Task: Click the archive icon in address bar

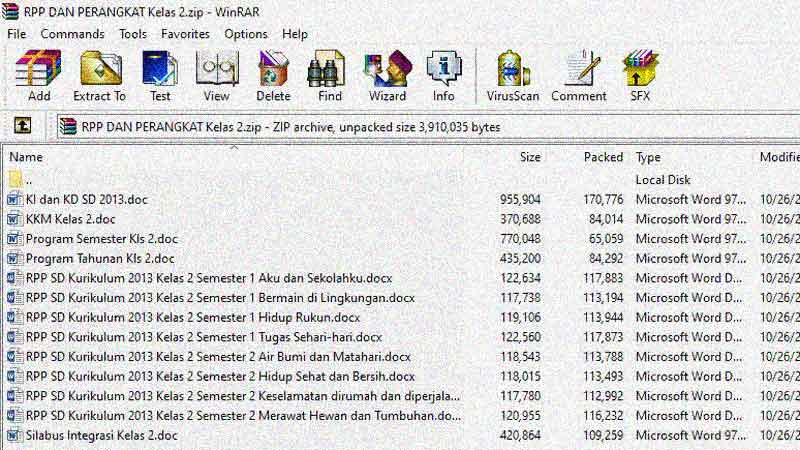Action: point(68,126)
